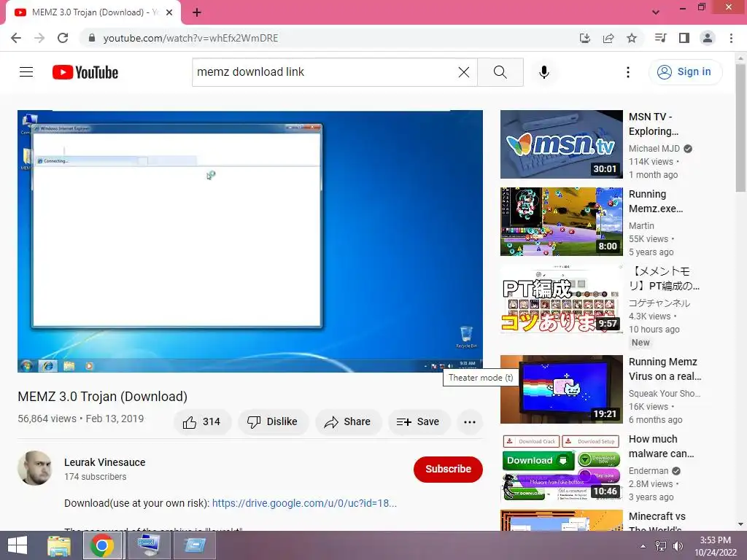The image size is (747, 560).
Task: Visit the Enderman channel name
Action: [x=649, y=471]
